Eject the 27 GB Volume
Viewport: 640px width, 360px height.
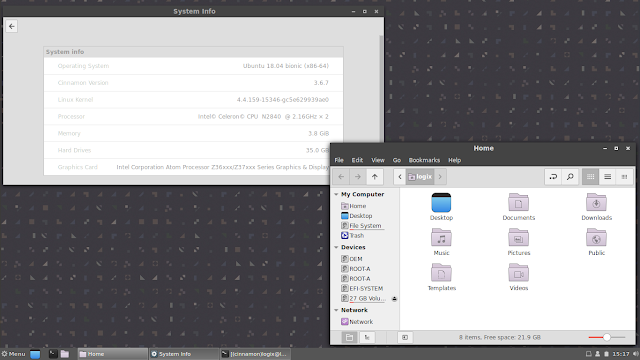coord(394,299)
